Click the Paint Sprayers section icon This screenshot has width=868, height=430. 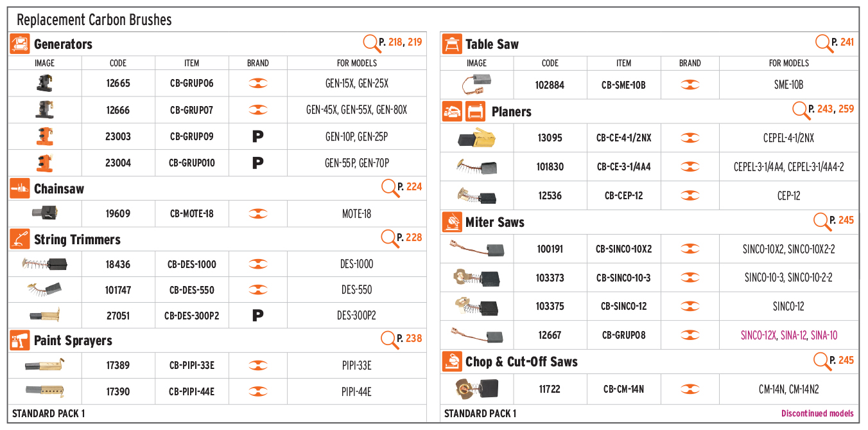pos(20,341)
